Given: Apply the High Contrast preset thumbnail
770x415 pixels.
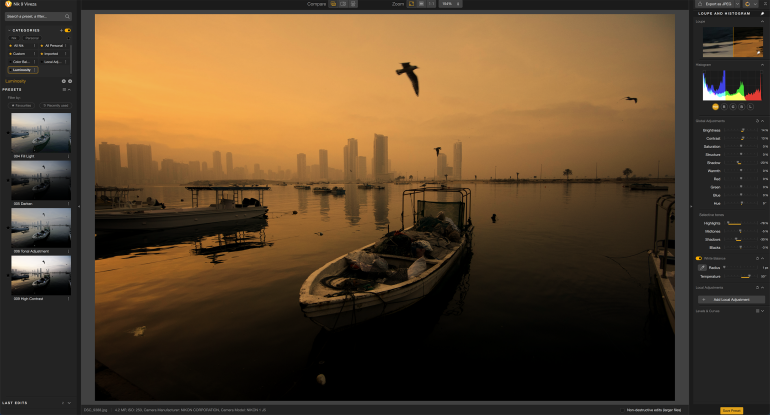Looking at the screenshot, I should tap(41, 275).
